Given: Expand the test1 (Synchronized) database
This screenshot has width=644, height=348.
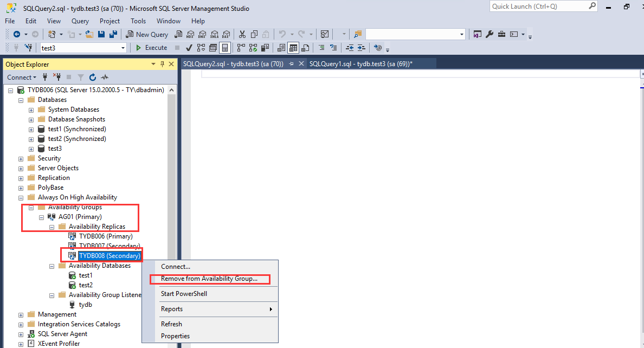Looking at the screenshot, I should click(x=31, y=130).
